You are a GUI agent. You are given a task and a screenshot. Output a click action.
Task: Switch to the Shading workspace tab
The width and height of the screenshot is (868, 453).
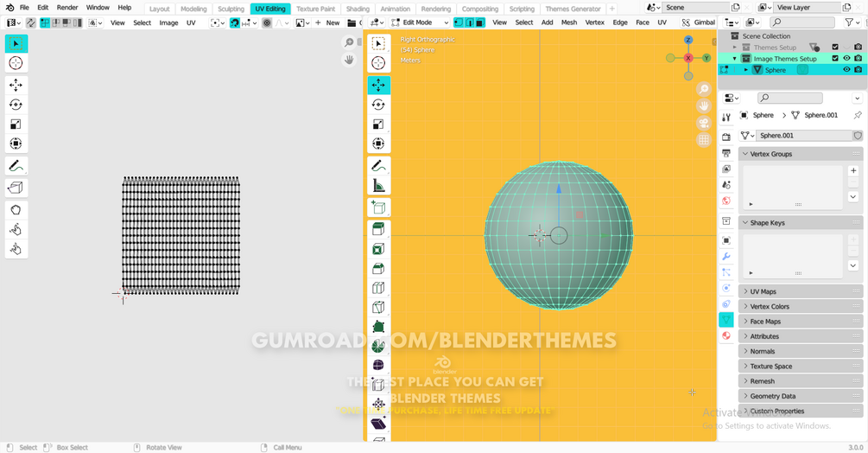pyautogui.click(x=358, y=9)
